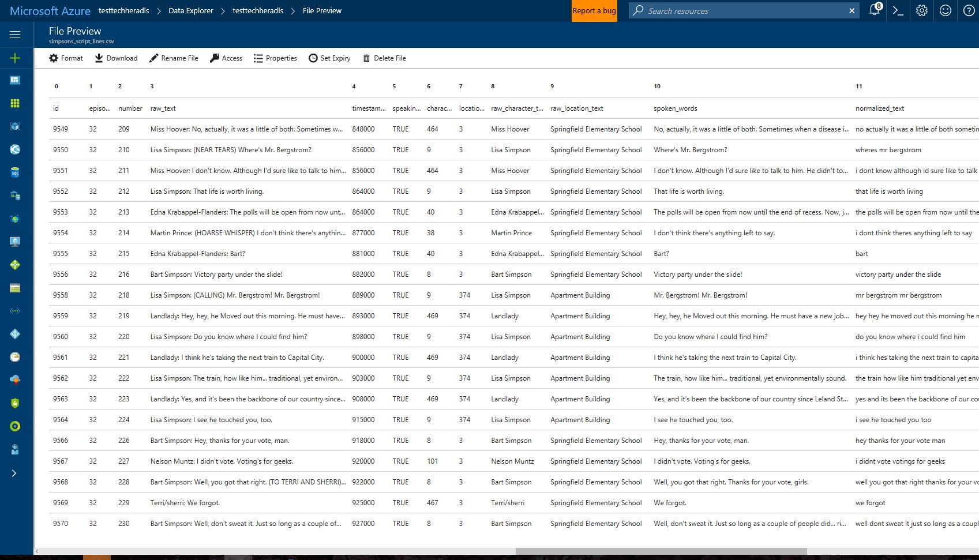Open Load balancers green diamond icon
The height and width of the screenshot is (560, 979).
click(x=15, y=265)
